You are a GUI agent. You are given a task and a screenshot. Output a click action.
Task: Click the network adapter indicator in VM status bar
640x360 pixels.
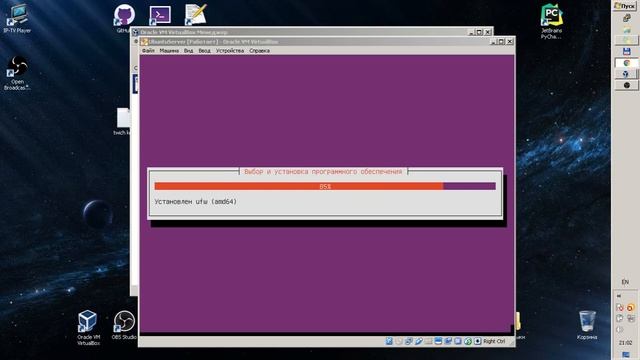click(x=409, y=341)
